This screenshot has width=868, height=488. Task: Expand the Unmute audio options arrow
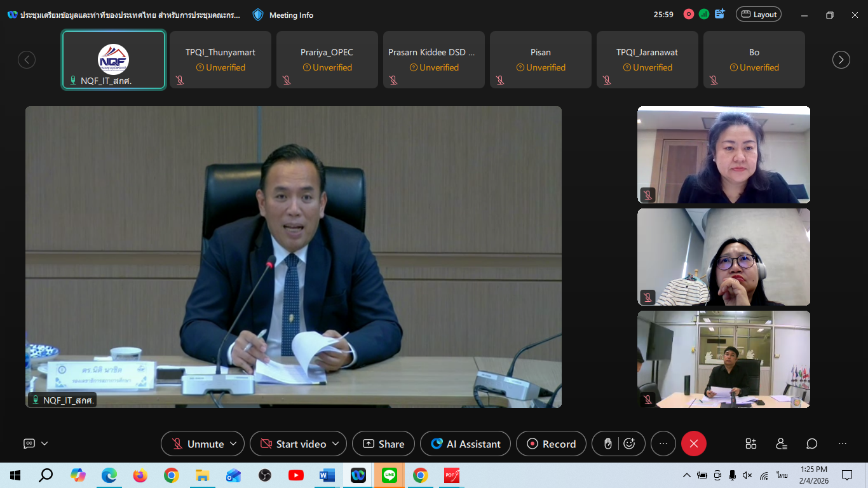tap(233, 444)
